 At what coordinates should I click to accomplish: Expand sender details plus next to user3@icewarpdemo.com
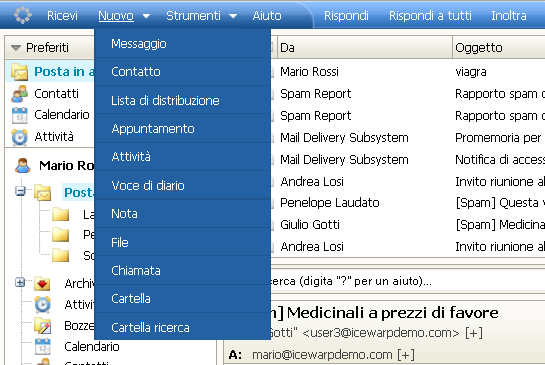[x=474, y=333]
